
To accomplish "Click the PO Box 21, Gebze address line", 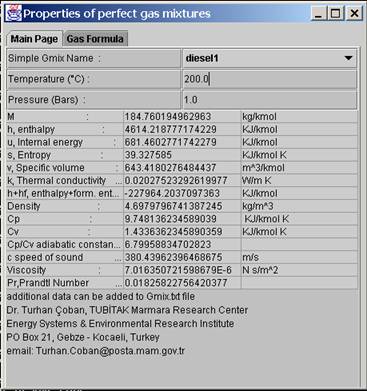I will [83, 337].
